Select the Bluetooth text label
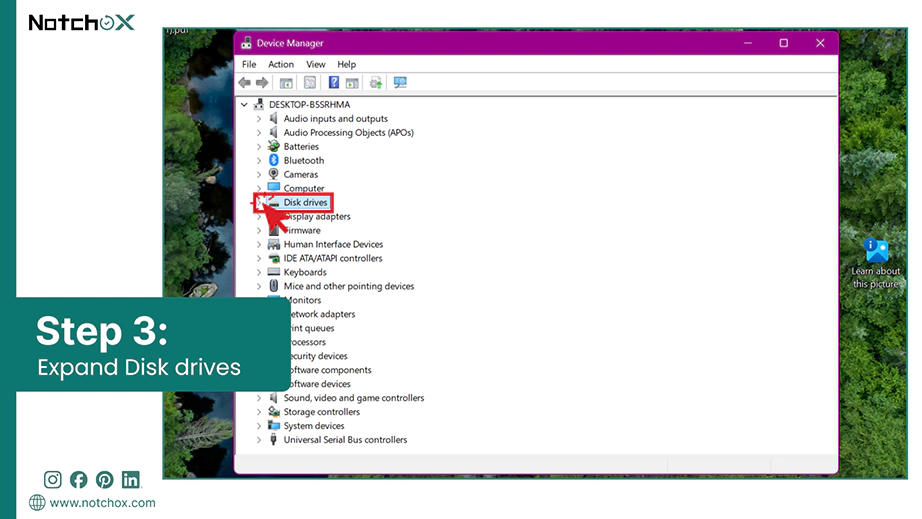The image size is (922, 519). [x=304, y=160]
